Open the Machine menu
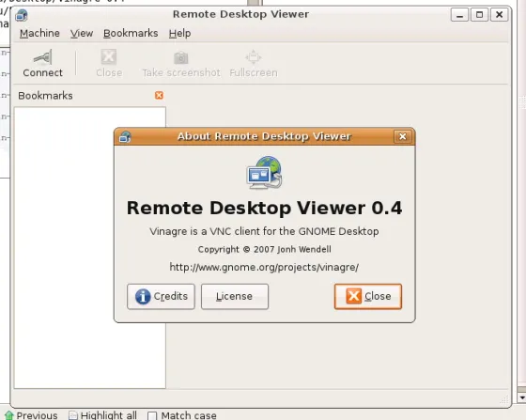Viewport: 526px width, 420px height. tap(39, 33)
